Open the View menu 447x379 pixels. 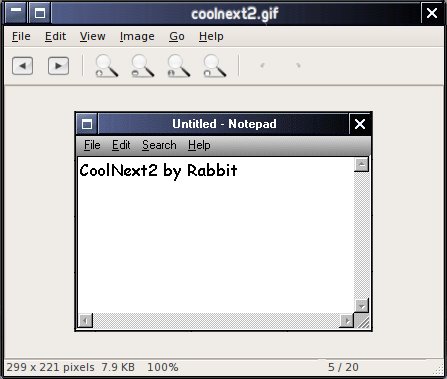tap(92, 36)
